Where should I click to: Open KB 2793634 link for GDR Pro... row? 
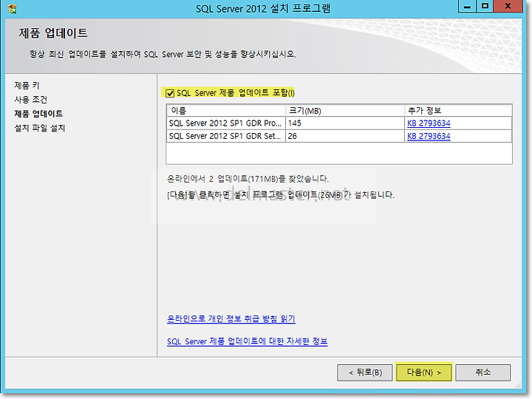point(429,123)
